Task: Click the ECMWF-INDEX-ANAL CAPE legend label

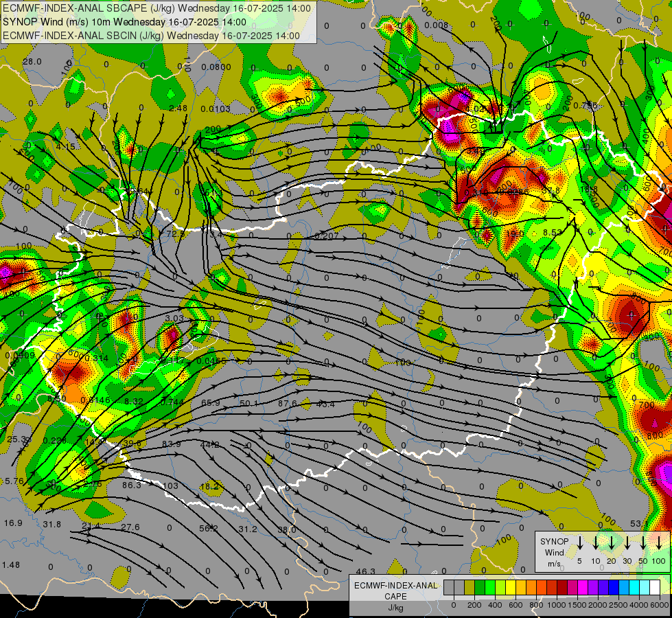Action: coord(395,591)
